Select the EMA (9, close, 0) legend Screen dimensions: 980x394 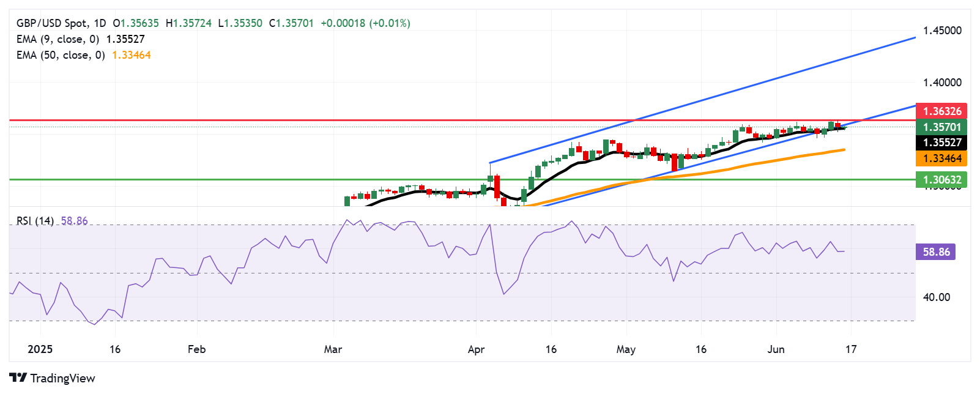click(58, 39)
